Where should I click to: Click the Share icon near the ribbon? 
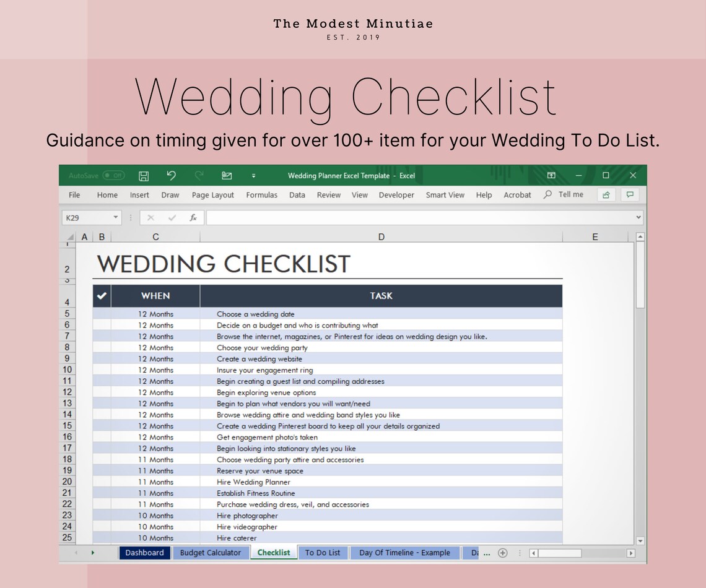tap(605, 194)
